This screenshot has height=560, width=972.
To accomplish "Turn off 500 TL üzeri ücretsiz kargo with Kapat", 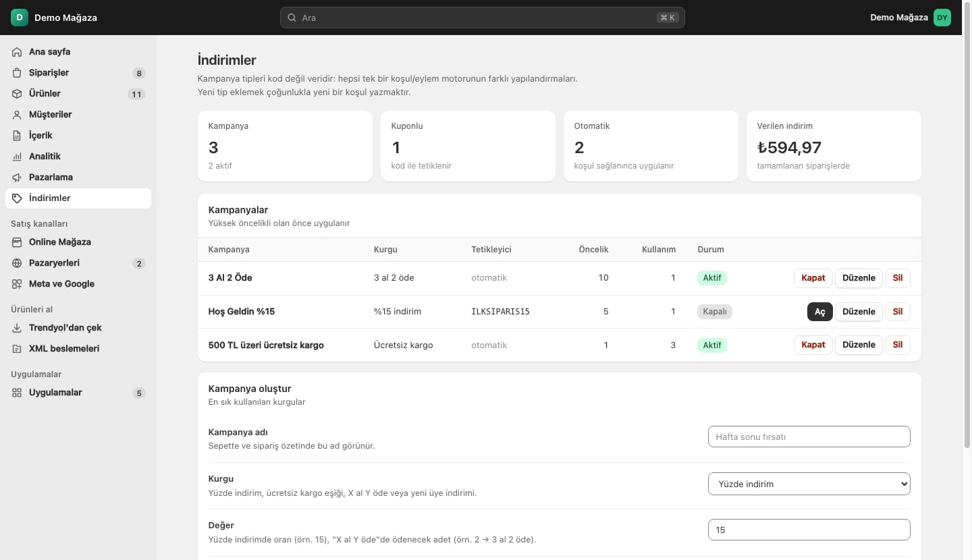I will [813, 345].
